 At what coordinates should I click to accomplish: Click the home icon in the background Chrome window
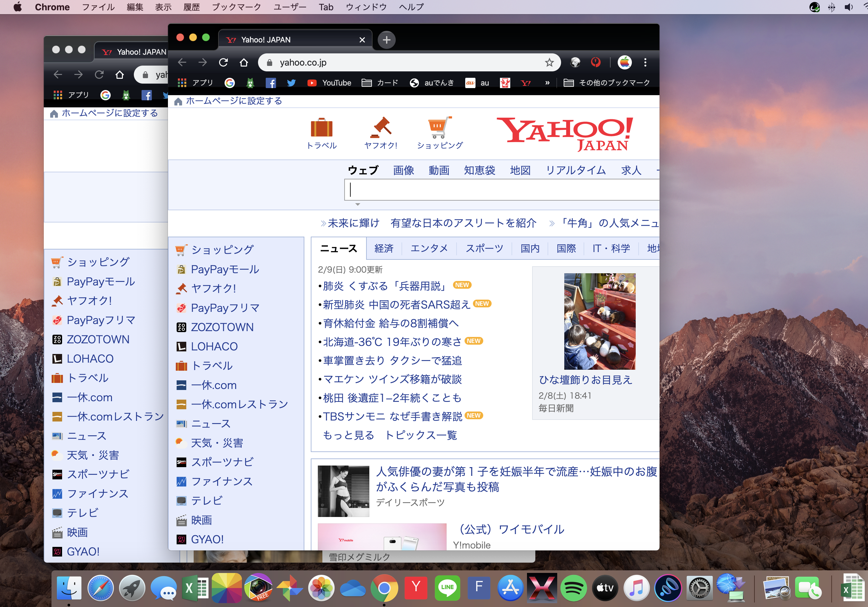tap(119, 74)
